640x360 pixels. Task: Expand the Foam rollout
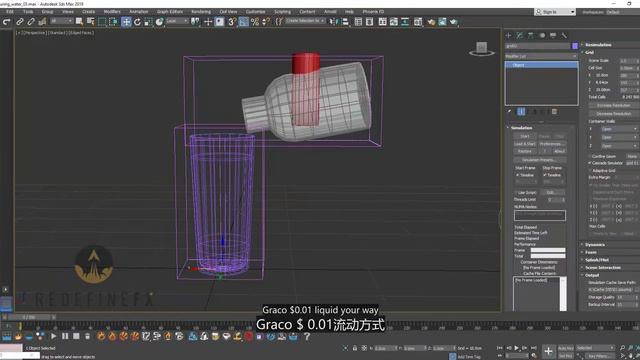pos(590,252)
